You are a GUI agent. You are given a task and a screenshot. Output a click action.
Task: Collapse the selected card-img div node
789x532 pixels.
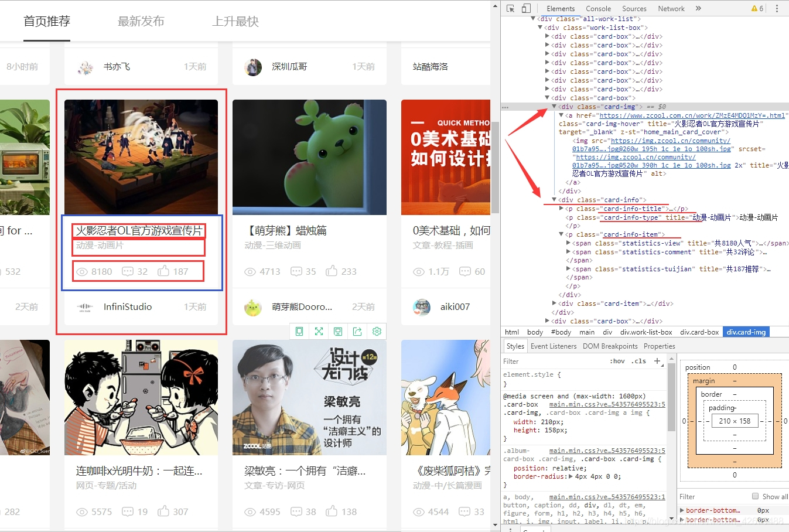pos(554,107)
